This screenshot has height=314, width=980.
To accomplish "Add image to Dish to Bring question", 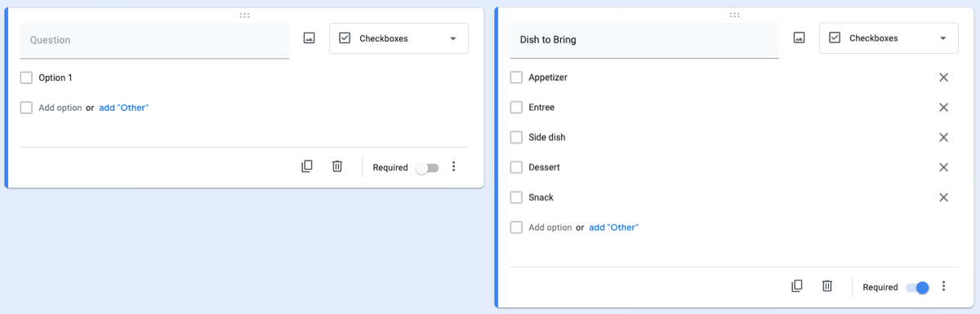I will point(799,38).
